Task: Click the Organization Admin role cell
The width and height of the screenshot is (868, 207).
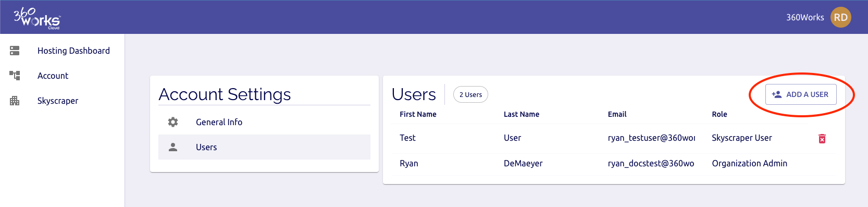Action: pos(750,163)
